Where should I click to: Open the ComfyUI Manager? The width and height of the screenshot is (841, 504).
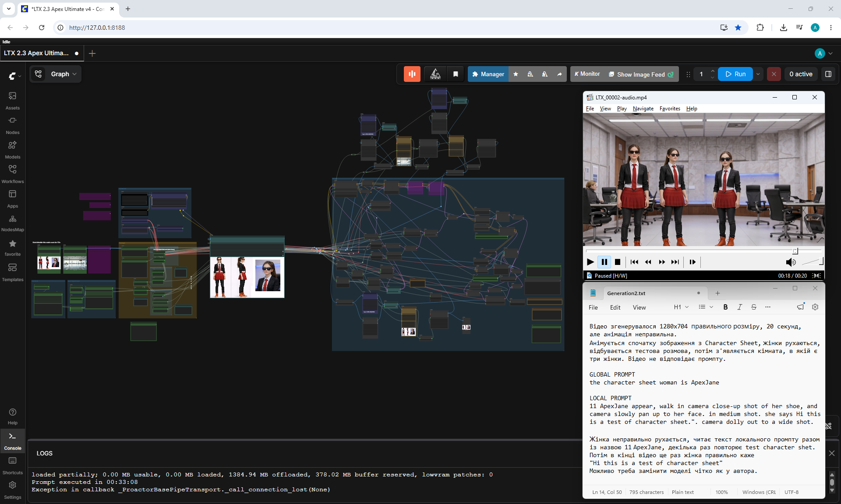488,74
